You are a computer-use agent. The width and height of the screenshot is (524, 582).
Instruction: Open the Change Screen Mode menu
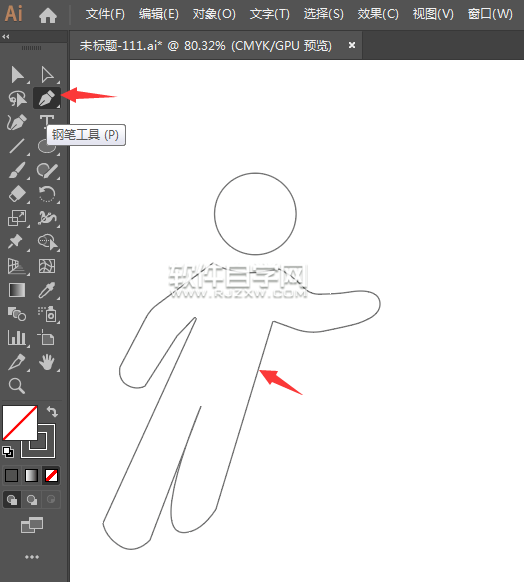pos(32,525)
